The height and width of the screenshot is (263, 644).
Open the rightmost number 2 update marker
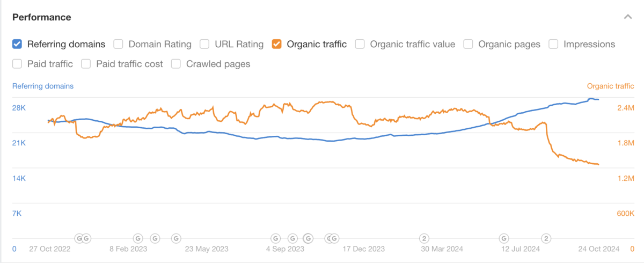[x=546, y=238]
